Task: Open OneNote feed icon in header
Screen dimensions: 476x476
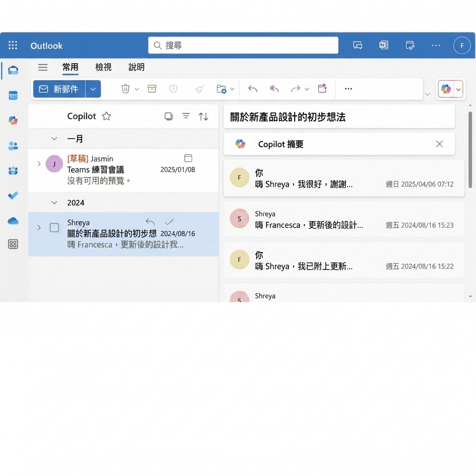Action: (x=383, y=46)
